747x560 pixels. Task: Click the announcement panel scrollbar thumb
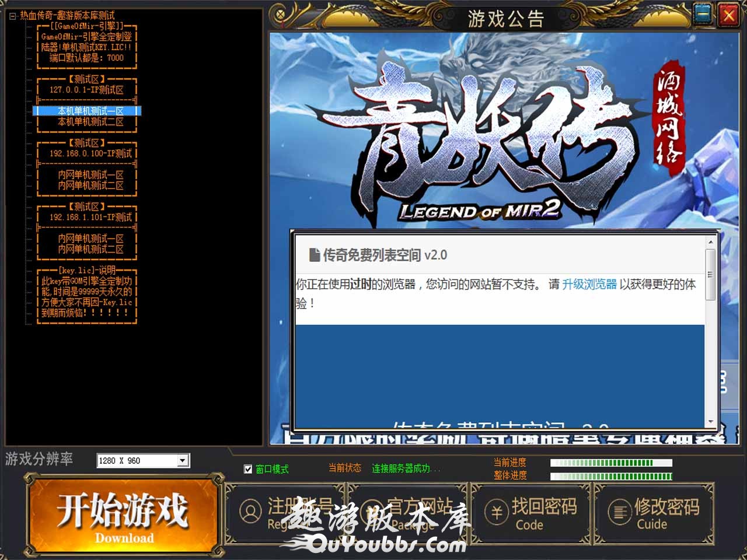(x=710, y=275)
